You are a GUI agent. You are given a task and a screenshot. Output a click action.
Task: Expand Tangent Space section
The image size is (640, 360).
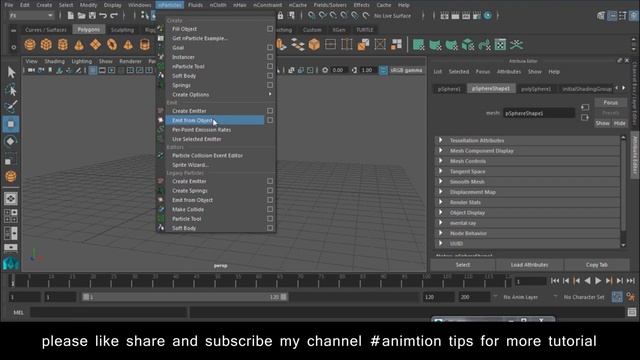440,171
